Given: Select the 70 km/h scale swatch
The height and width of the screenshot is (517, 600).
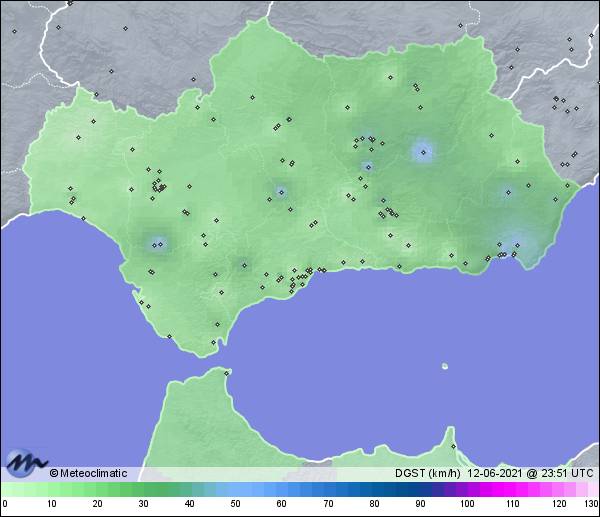Looking at the screenshot, I should pyautogui.click(x=328, y=488).
